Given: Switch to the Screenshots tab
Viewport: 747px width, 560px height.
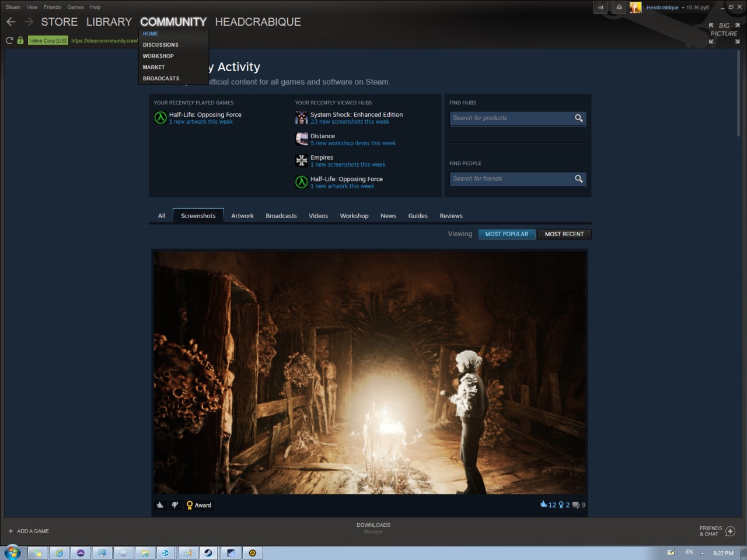Looking at the screenshot, I should coord(198,216).
